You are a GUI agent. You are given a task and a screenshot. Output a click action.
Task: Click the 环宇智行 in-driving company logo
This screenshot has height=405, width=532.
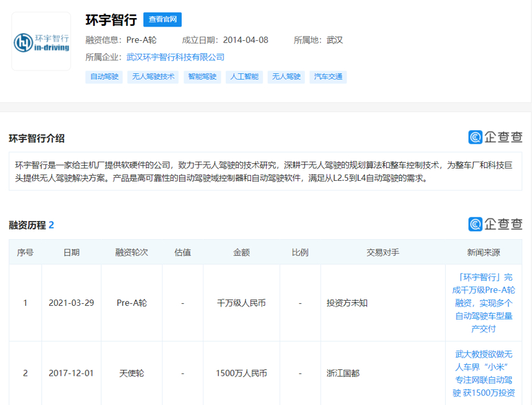[41, 41]
